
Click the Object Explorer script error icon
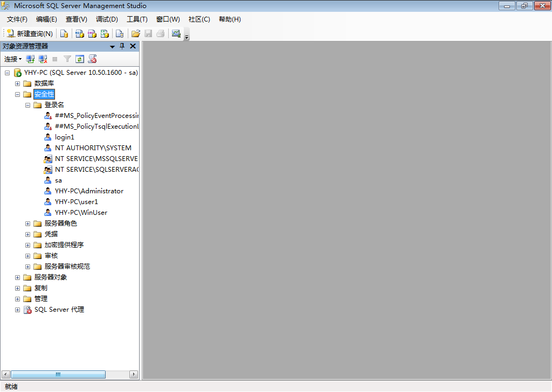coord(93,59)
